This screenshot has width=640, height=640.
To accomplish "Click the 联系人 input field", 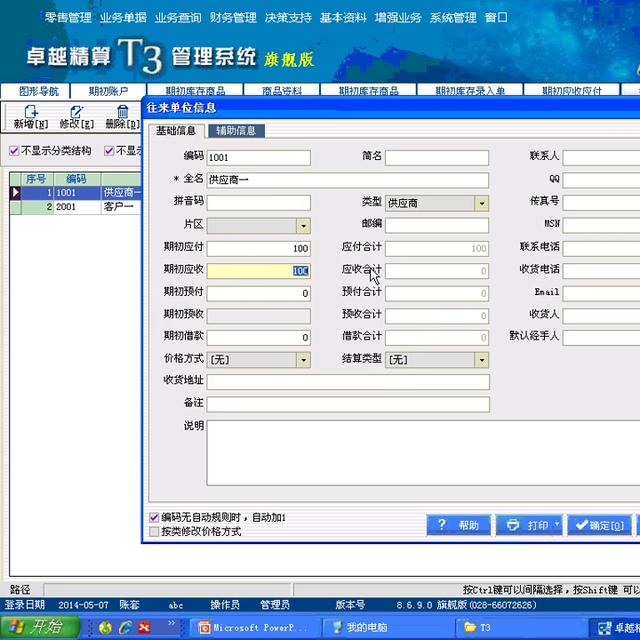I will coord(601,157).
